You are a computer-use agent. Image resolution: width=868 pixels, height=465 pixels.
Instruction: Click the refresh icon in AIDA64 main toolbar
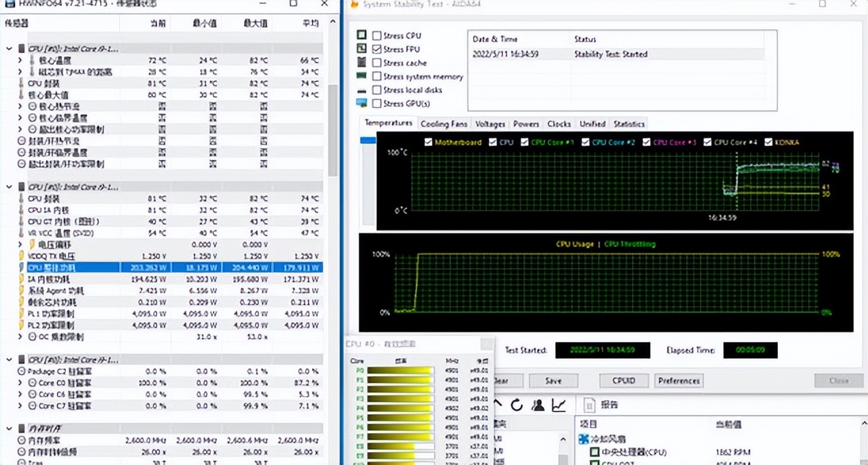coord(517,405)
